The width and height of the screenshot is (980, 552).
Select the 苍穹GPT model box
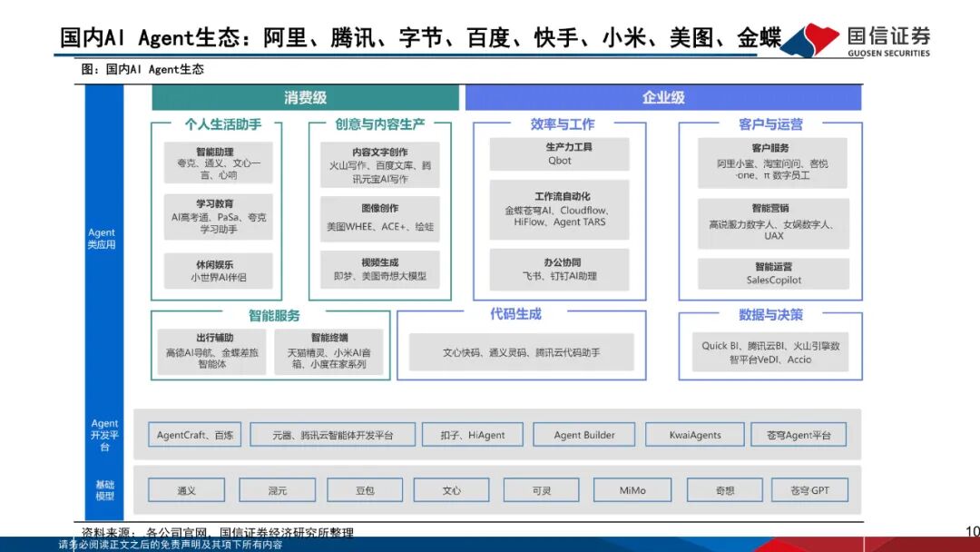809,491
